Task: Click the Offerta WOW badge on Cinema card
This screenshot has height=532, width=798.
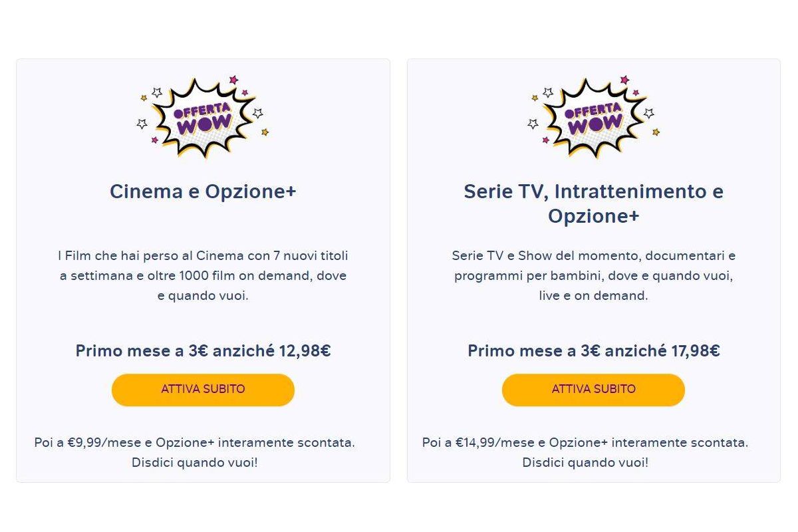Action: point(203,117)
